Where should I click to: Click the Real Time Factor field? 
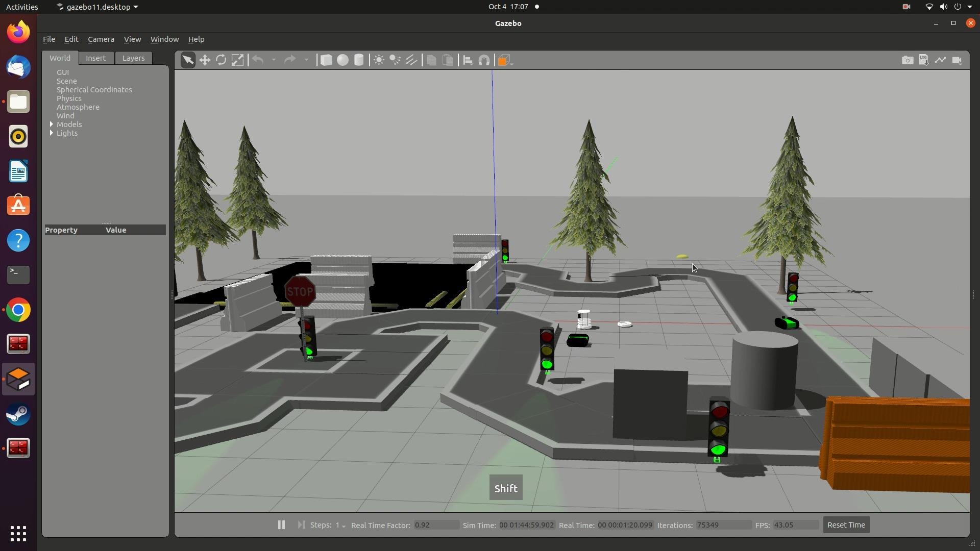[x=436, y=525]
